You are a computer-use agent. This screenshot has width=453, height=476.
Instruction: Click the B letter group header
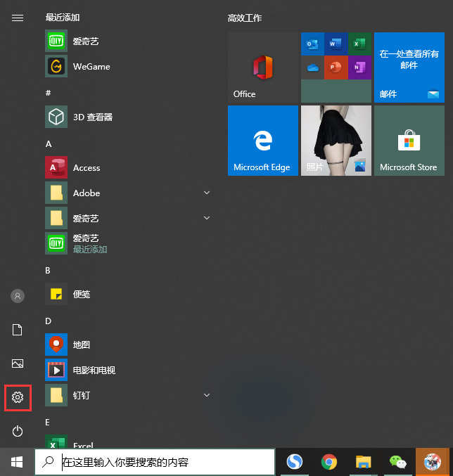48,271
